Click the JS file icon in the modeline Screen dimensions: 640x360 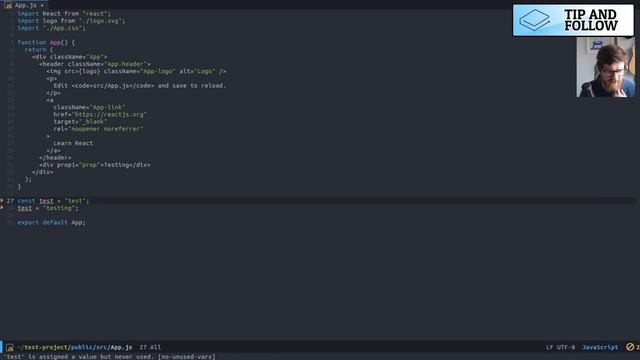coord(10,347)
